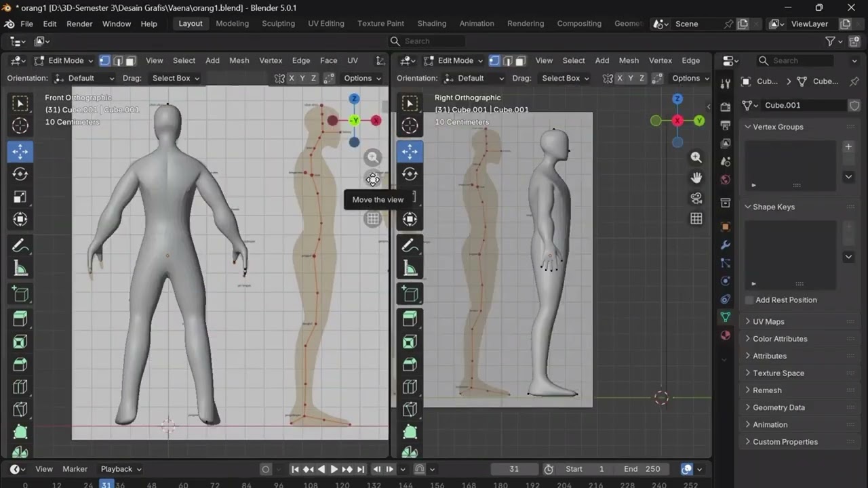Switch to orthographic grid icon in right viewport
The image size is (868, 488).
pos(696,218)
